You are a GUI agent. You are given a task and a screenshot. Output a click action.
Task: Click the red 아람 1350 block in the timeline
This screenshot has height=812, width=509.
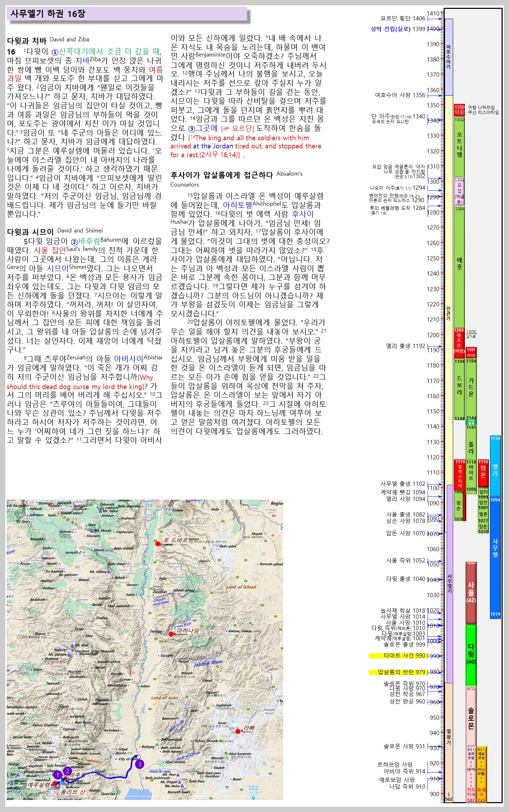[459, 110]
